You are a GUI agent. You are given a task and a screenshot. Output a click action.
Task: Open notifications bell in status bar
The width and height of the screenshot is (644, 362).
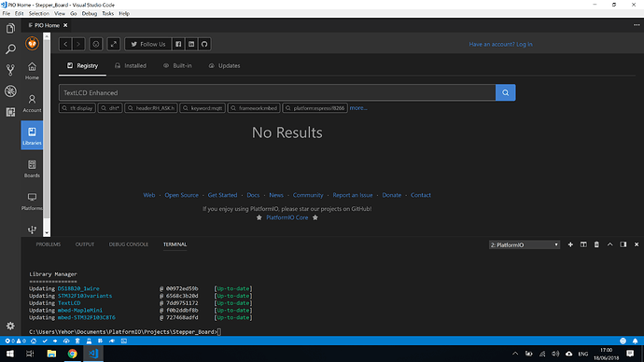[x=635, y=341]
